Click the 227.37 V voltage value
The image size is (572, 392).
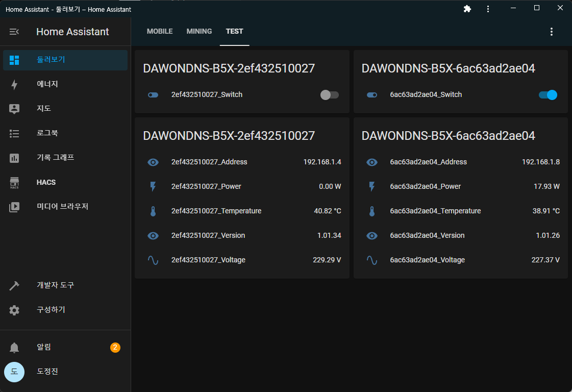(x=545, y=260)
